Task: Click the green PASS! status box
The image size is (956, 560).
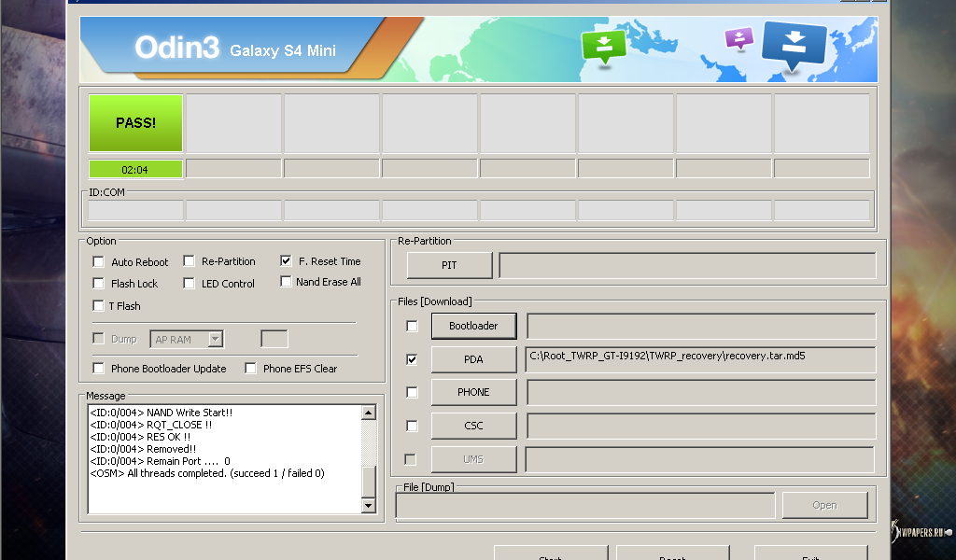Action: (135, 122)
